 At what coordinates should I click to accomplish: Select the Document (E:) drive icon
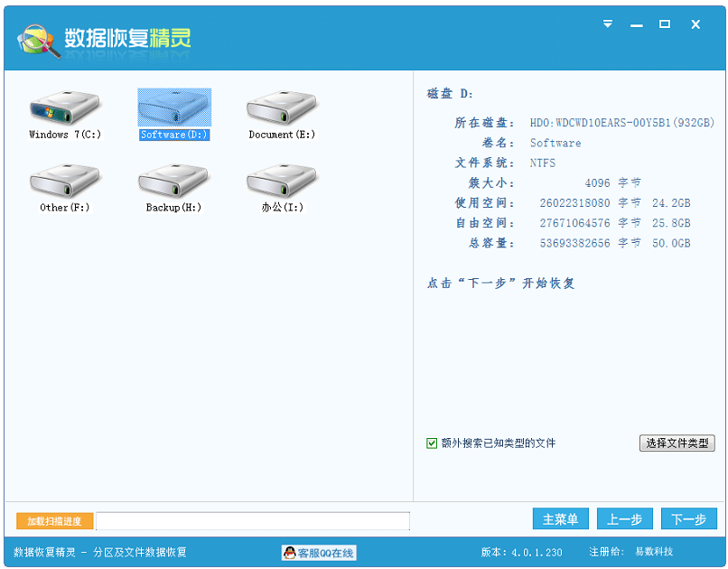282,107
